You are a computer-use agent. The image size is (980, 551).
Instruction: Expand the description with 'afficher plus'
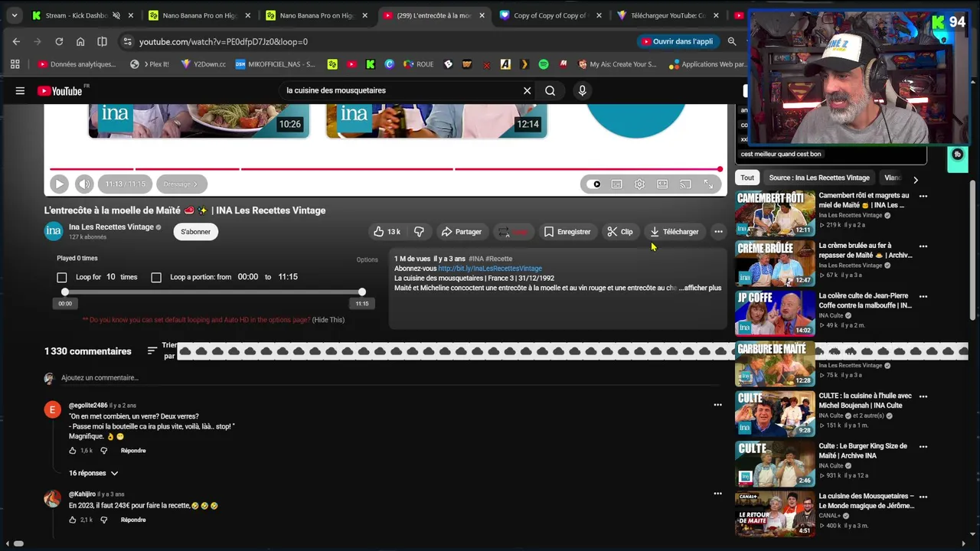tap(701, 288)
